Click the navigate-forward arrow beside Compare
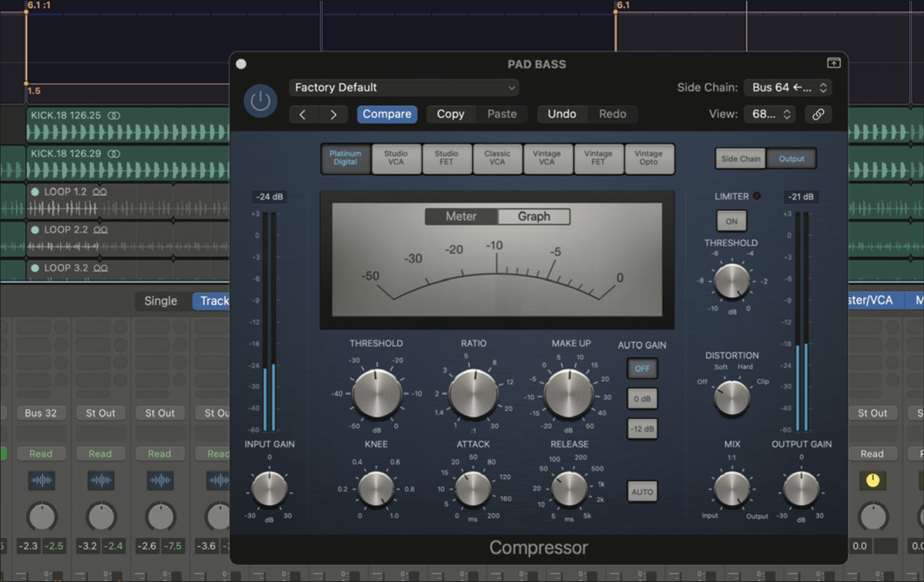This screenshot has height=582, width=924. 334,114
